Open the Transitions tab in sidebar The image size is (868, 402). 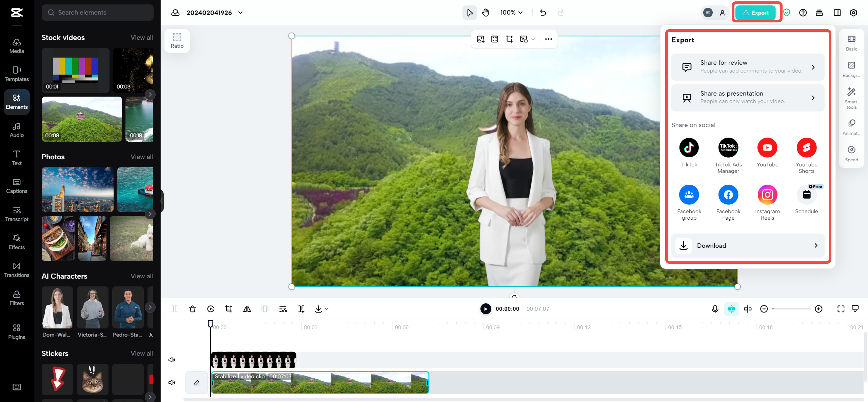[17, 270]
